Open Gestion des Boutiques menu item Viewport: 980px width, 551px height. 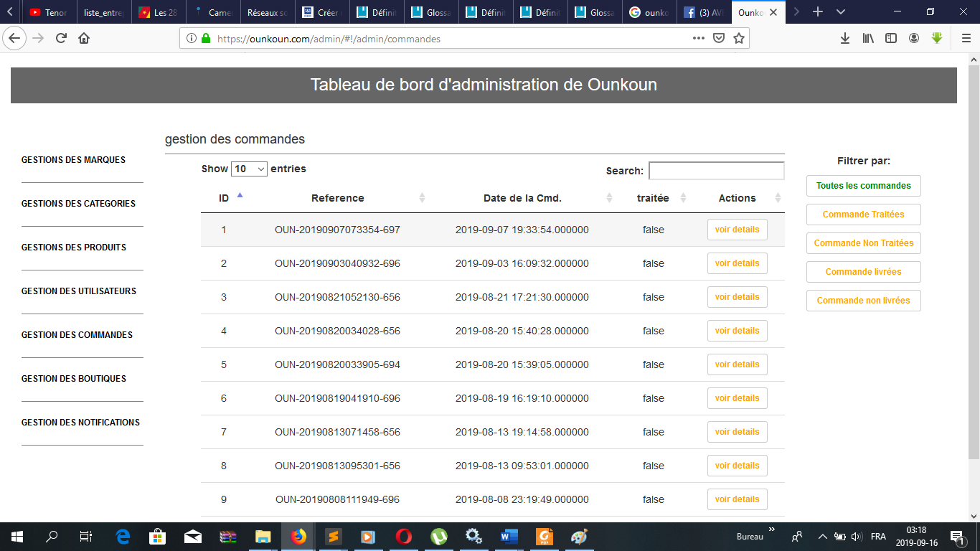74,379
